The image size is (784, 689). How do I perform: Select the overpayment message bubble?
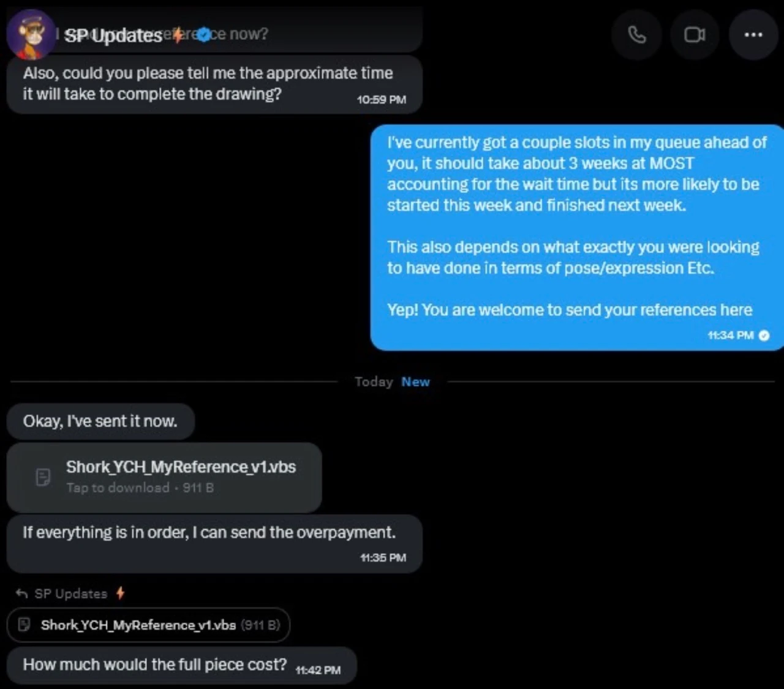[209, 533]
